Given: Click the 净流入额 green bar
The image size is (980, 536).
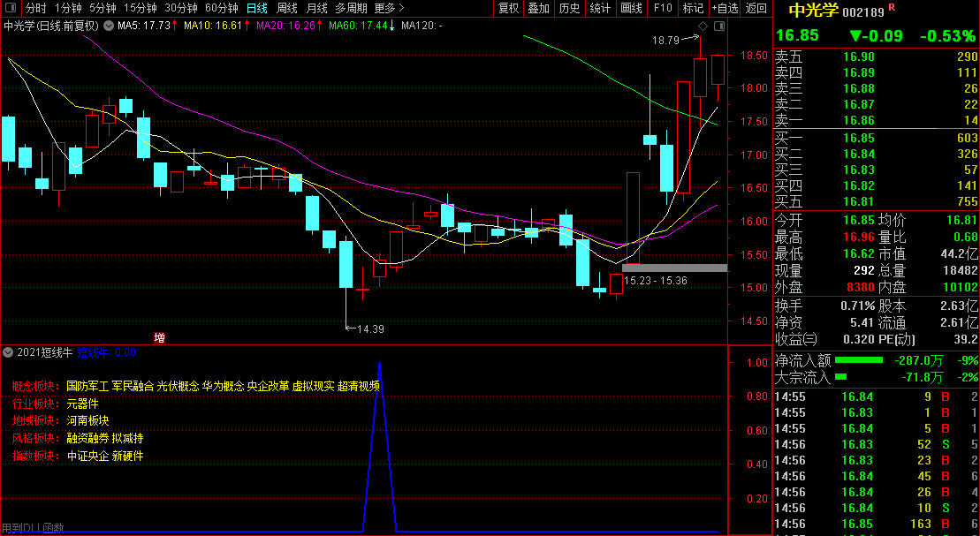Looking at the screenshot, I should coord(859,360).
